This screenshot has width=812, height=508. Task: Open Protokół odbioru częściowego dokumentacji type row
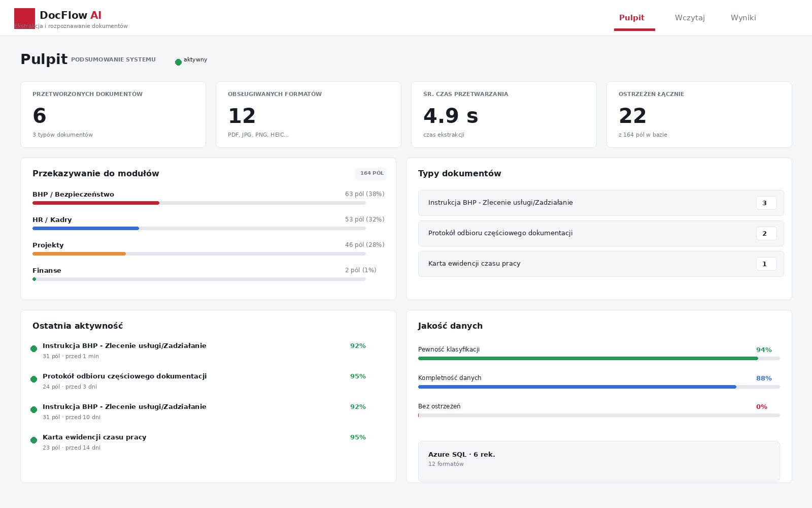point(601,233)
